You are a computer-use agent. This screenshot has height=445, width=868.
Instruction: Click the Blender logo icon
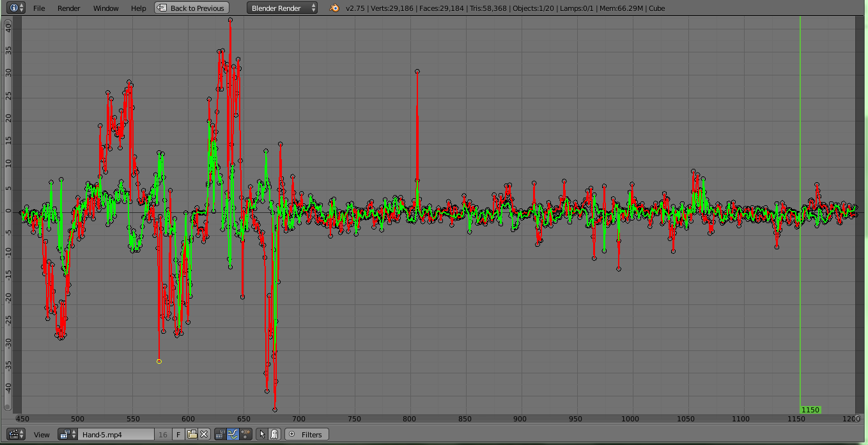coord(334,8)
